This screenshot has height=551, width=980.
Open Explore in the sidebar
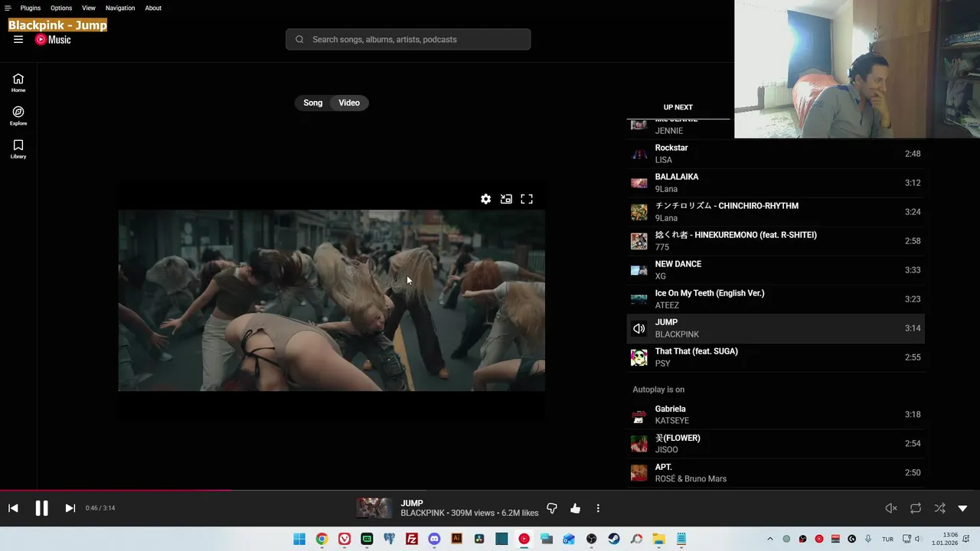coord(18,116)
